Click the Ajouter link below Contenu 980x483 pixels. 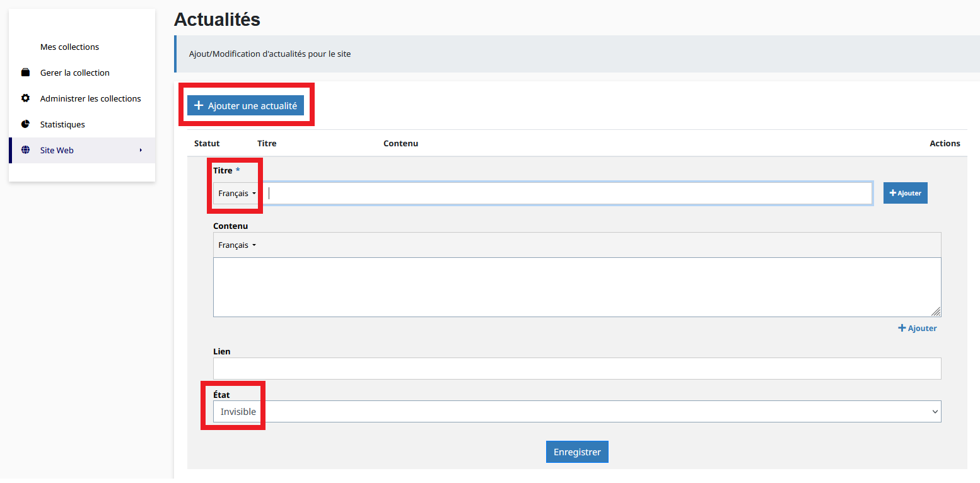(917, 328)
